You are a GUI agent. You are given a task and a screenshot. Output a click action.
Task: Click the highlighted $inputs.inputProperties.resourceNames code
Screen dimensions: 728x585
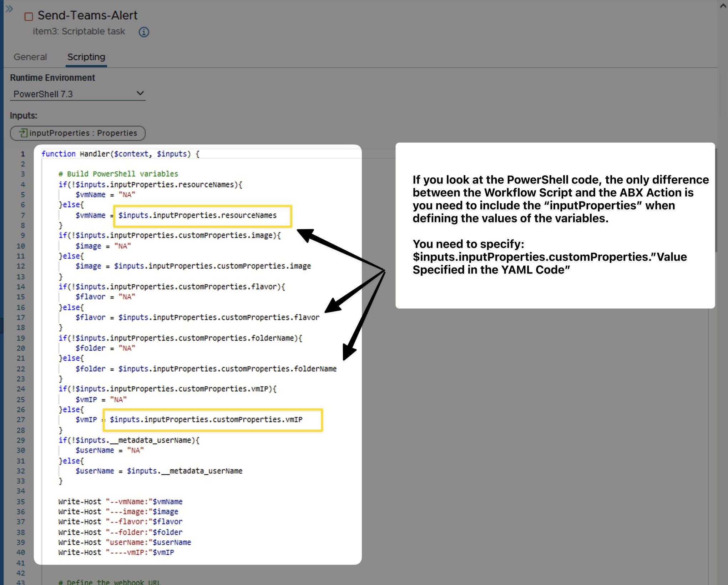197,215
